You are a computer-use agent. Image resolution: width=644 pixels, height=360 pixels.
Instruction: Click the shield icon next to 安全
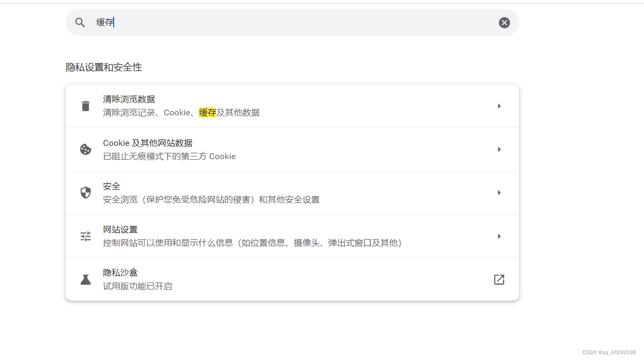pos(85,193)
